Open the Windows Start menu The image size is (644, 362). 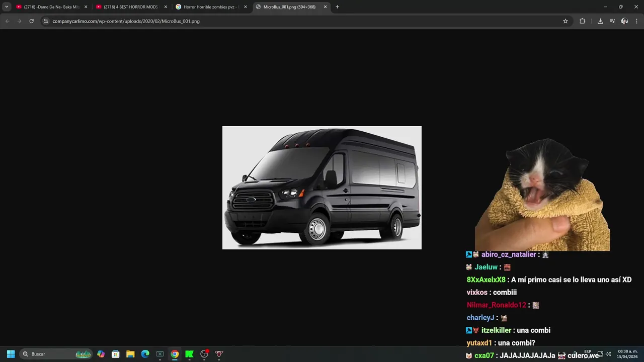(11, 354)
